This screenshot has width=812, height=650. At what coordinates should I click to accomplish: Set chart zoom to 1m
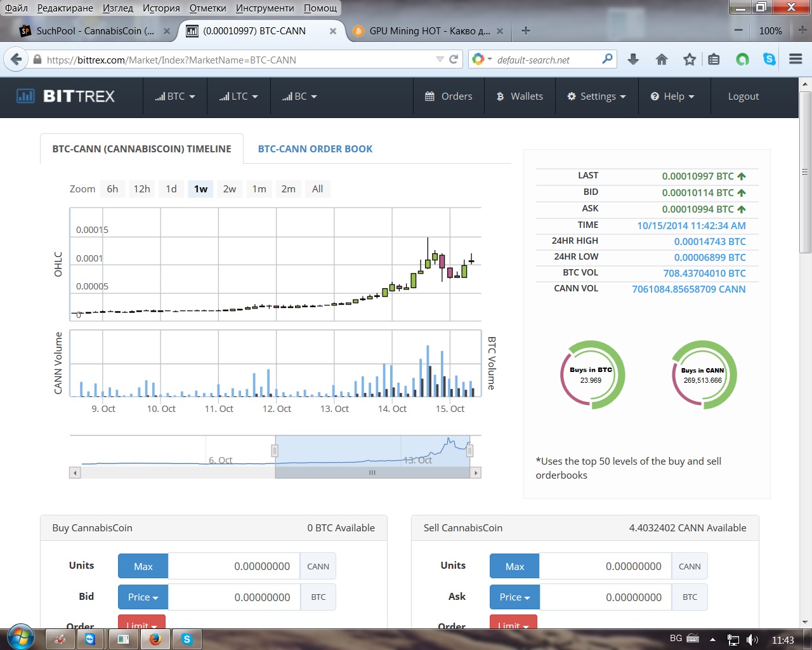click(x=259, y=189)
